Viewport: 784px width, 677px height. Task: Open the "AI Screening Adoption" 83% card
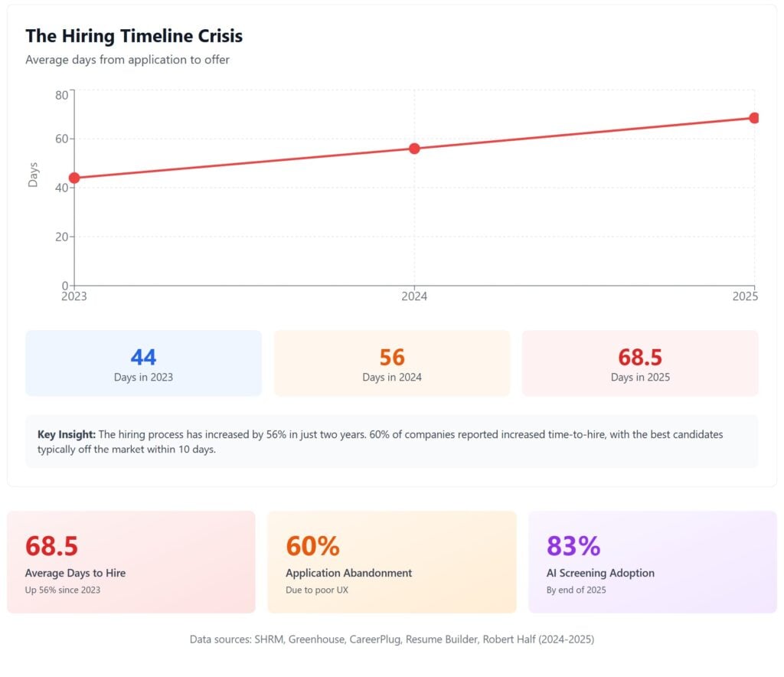[x=652, y=561]
